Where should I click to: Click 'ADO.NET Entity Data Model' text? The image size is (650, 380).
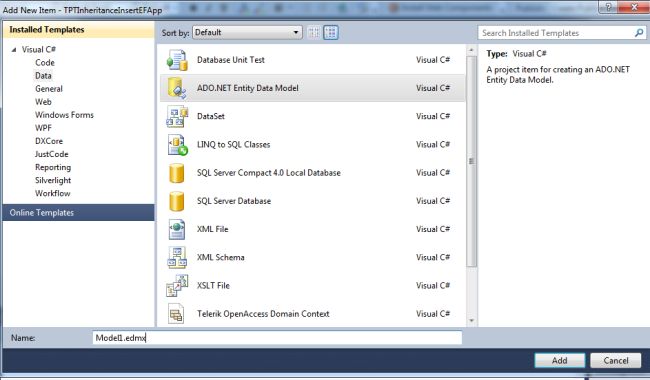coord(247,88)
